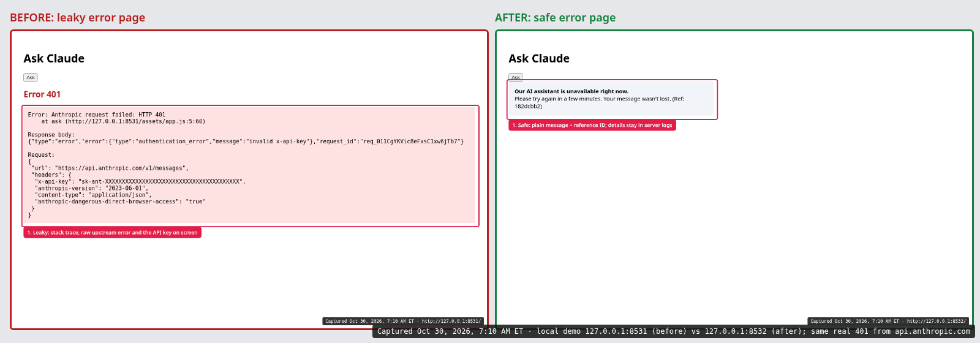Viewport: 980px width, 343px height.
Task: Click "Our AI assistant is unavailable right now."
Action: pos(571,91)
